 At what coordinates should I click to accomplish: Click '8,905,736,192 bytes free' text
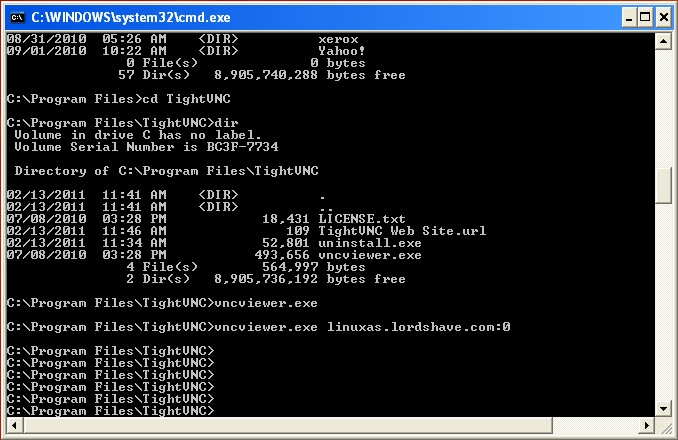pos(310,279)
